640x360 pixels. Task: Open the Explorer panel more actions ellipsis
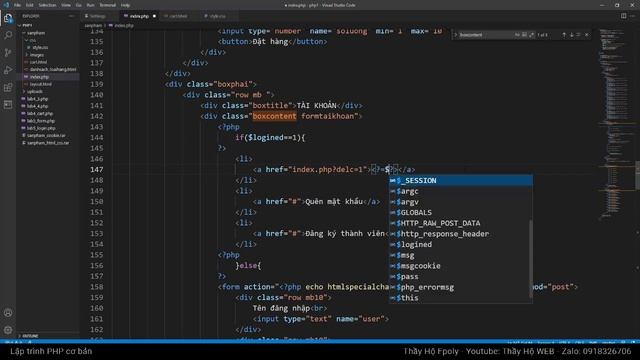pos(71,16)
